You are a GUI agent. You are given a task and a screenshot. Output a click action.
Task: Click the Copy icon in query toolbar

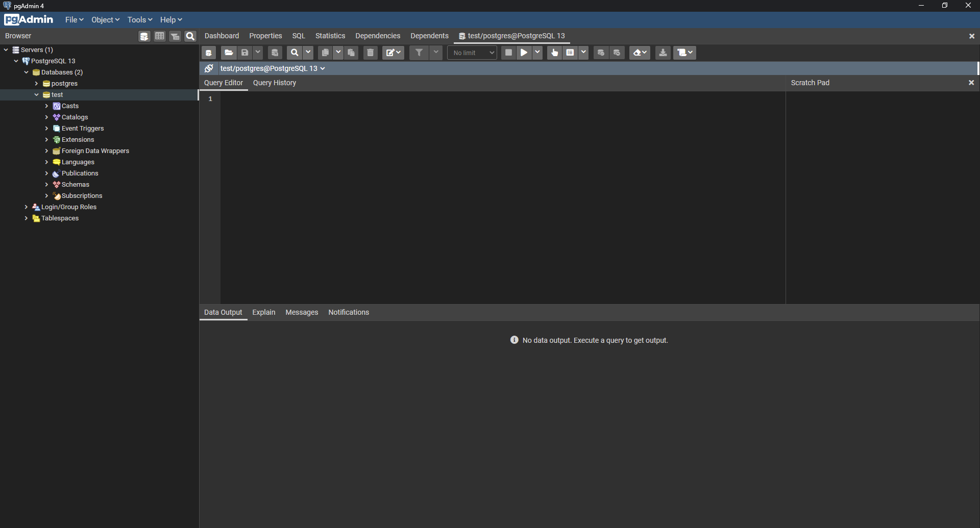click(325, 53)
